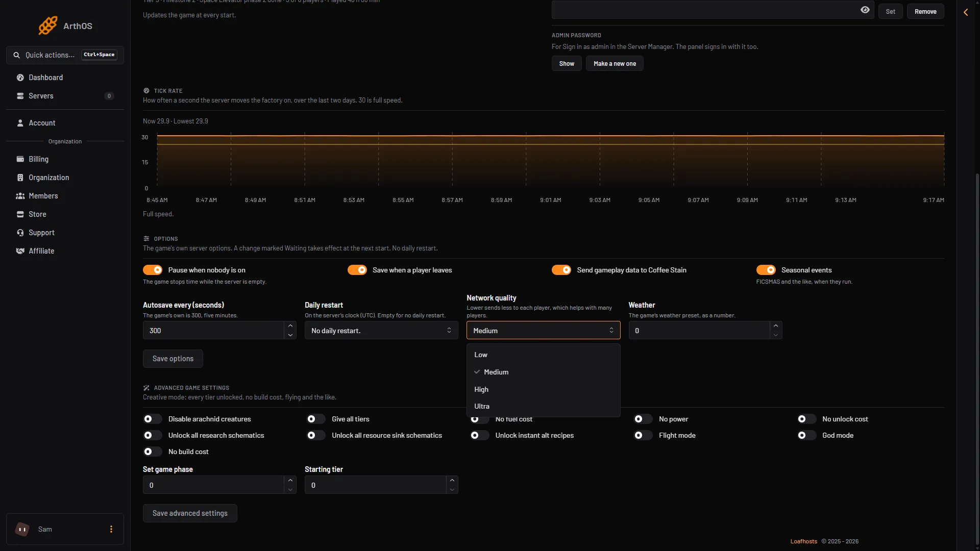
Task: Click the ArthOS wheat logo
Action: point(48,26)
